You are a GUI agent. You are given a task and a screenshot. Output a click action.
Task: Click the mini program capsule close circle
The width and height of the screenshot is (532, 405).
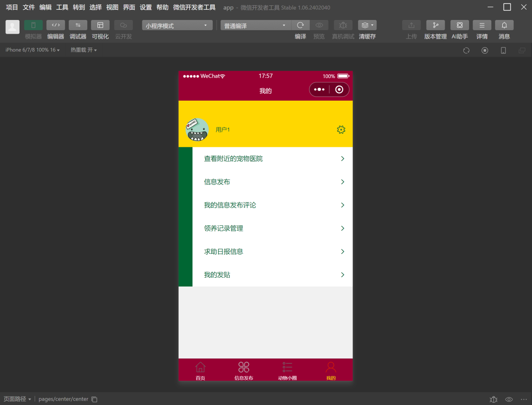(x=339, y=90)
